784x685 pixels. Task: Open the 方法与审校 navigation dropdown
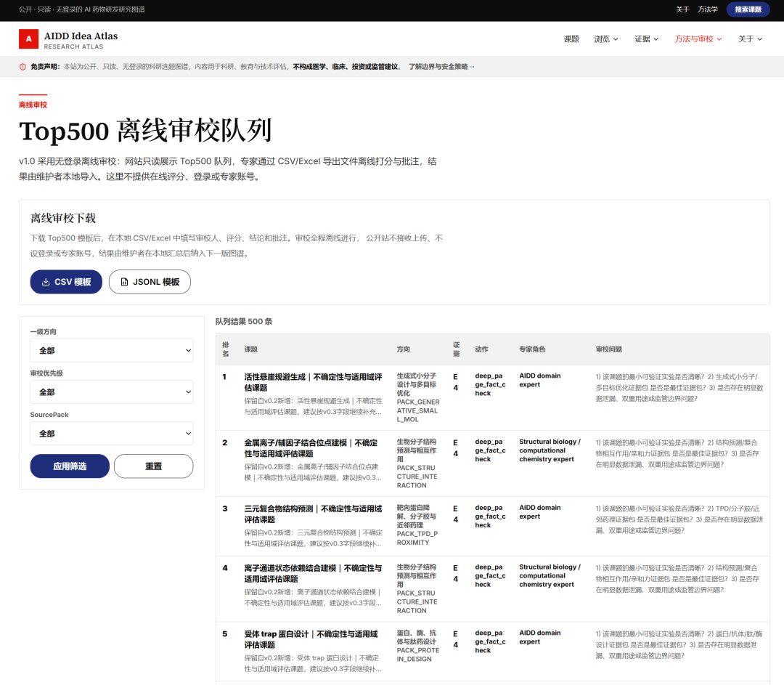[x=698, y=39]
